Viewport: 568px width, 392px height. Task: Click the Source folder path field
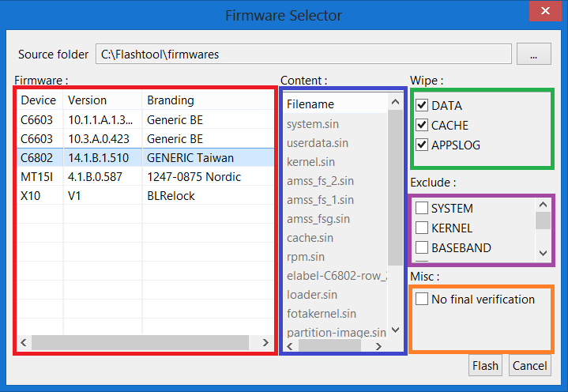[x=303, y=54]
